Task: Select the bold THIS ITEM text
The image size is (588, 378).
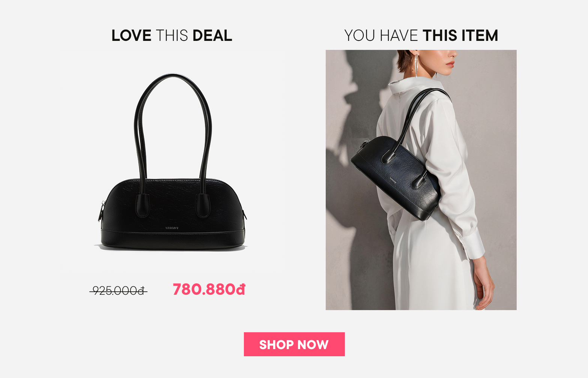Action: pyautogui.click(x=460, y=36)
